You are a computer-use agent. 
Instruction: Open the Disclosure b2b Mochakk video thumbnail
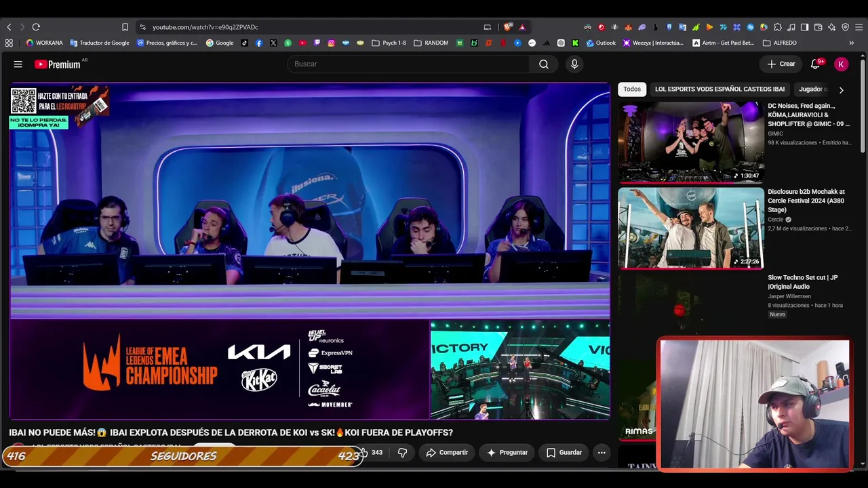click(691, 228)
